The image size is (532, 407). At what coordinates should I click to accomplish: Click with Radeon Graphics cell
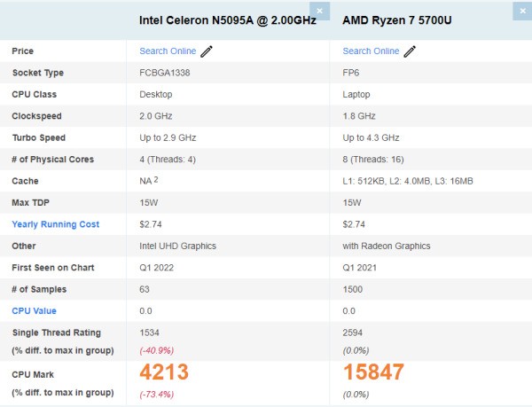pyautogui.click(x=387, y=246)
